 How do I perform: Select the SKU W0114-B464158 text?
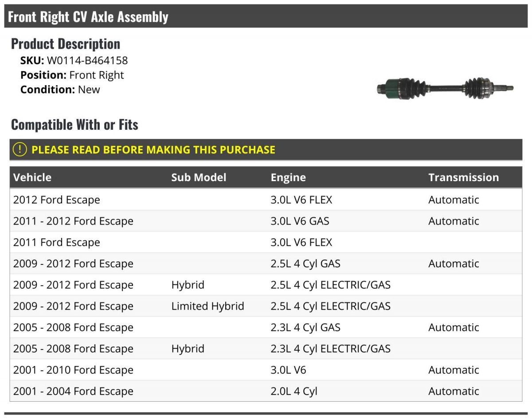[x=74, y=61]
